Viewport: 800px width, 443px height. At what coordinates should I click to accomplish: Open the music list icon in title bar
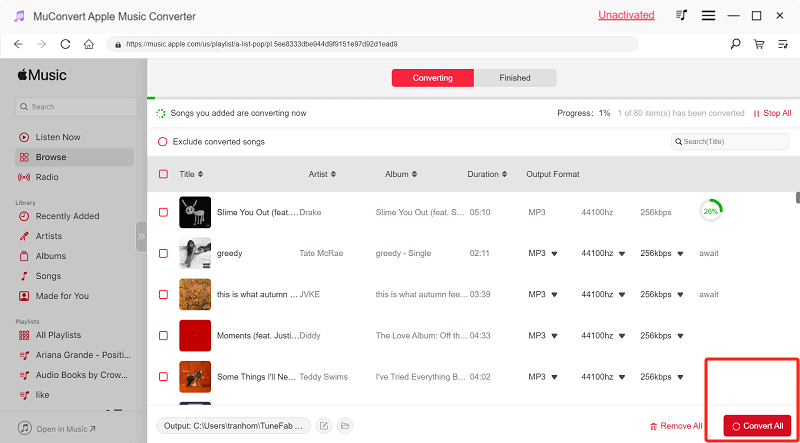pyautogui.click(x=681, y=15)
